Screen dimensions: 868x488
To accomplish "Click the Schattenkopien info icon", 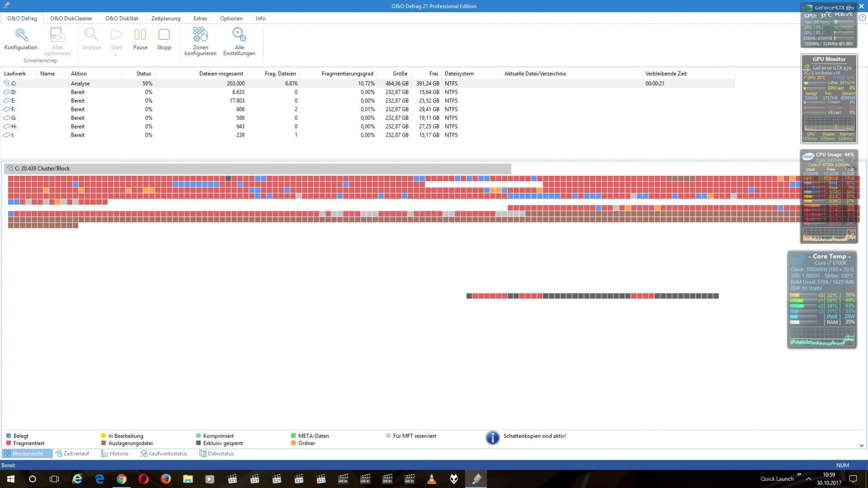I will click(492, 437).
